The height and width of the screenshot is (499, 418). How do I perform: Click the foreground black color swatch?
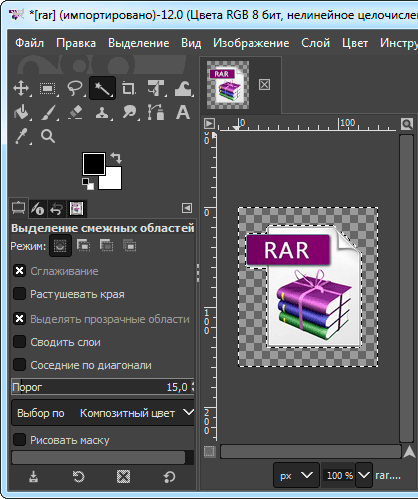point(93,163)
